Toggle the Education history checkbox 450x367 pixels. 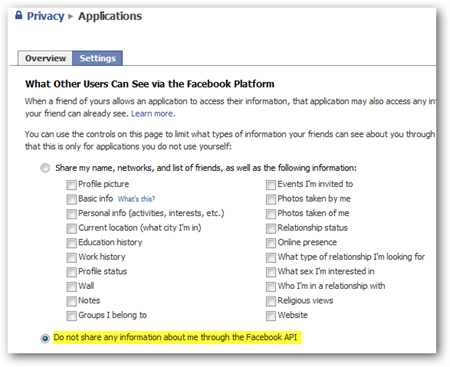(x=71, y=243)
